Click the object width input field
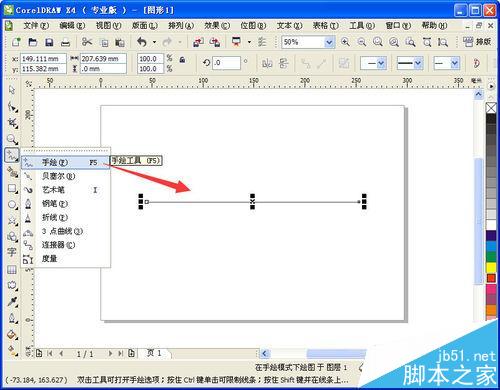The image size is (500, 390). click(x=103, y=59)
